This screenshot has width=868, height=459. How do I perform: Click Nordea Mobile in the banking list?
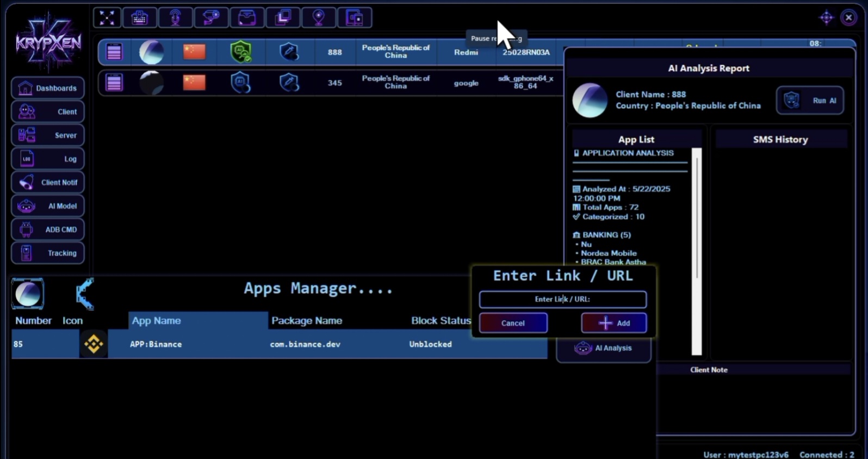pyautogui.click(x=609, y=253)
